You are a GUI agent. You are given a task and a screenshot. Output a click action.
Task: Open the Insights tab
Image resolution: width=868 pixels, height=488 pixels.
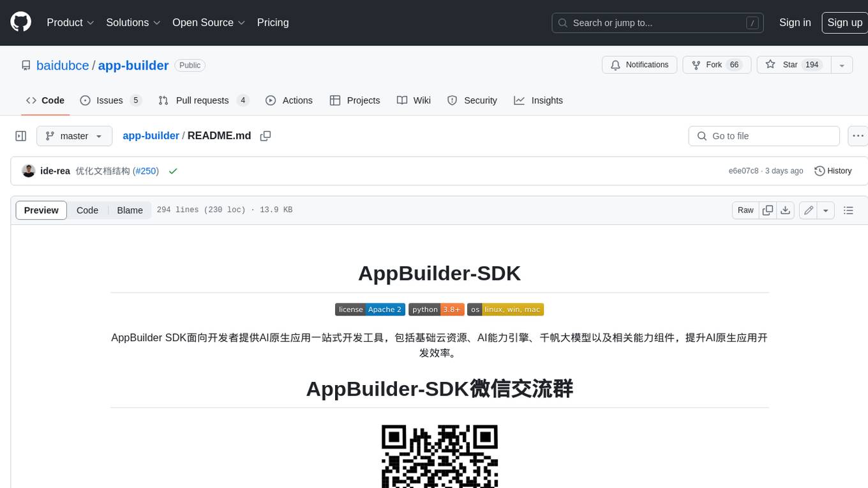[x=539, y=100]
